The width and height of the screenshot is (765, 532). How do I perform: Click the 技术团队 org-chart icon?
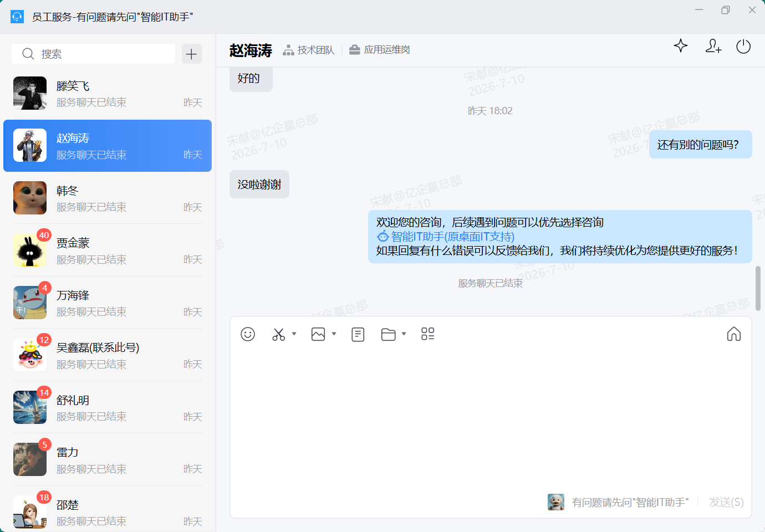(x=288, y=50)
